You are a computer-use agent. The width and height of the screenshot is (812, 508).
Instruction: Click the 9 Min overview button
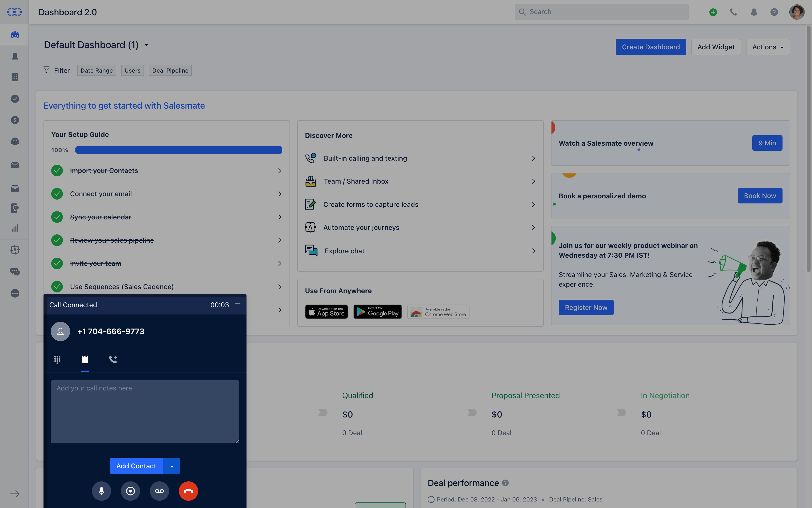pyautogui.click(x=767, y=143)
